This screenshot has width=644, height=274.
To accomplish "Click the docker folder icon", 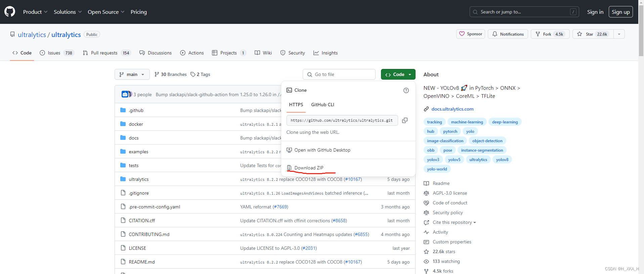I will 123,124.
